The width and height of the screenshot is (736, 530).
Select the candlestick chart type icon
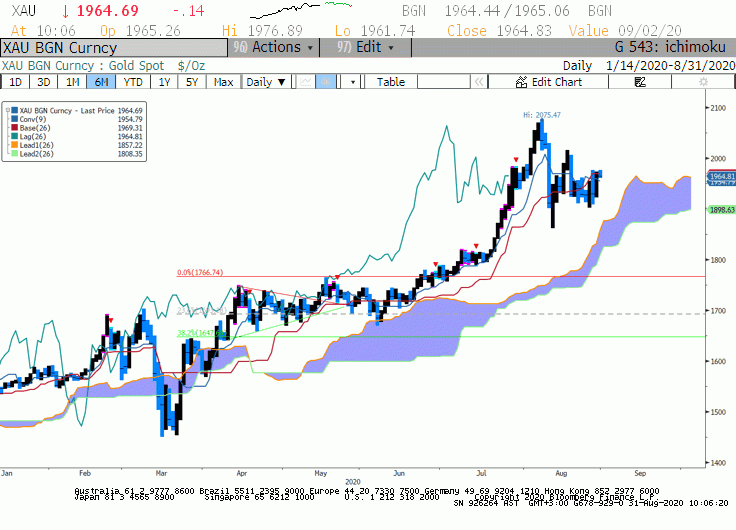(326, 82)
